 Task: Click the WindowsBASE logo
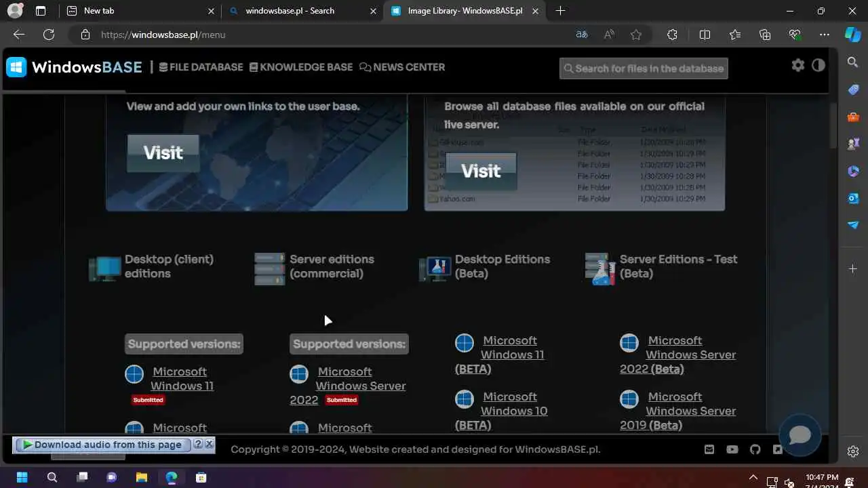(75, 67)
